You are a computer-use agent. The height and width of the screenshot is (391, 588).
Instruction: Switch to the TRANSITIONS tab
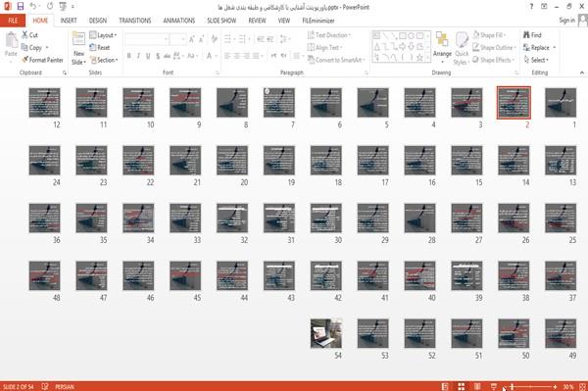point(135,21)
